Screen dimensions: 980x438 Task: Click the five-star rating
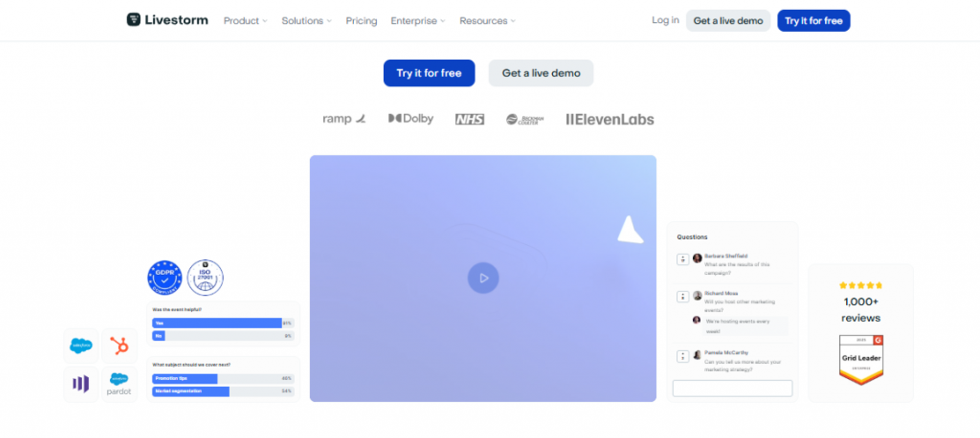(x=861, y=286)
